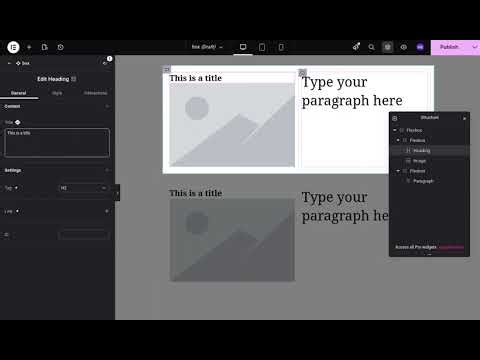Click the Publish button

point(449,47)
